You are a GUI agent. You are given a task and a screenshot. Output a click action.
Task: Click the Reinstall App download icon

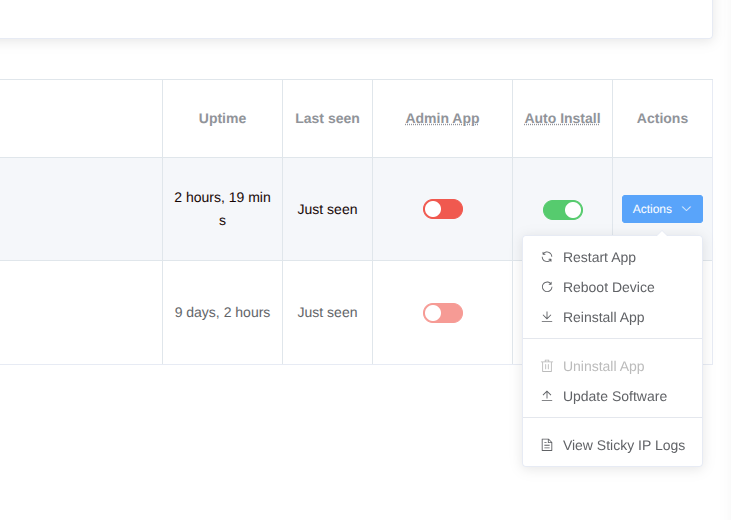tap(547, 317)
